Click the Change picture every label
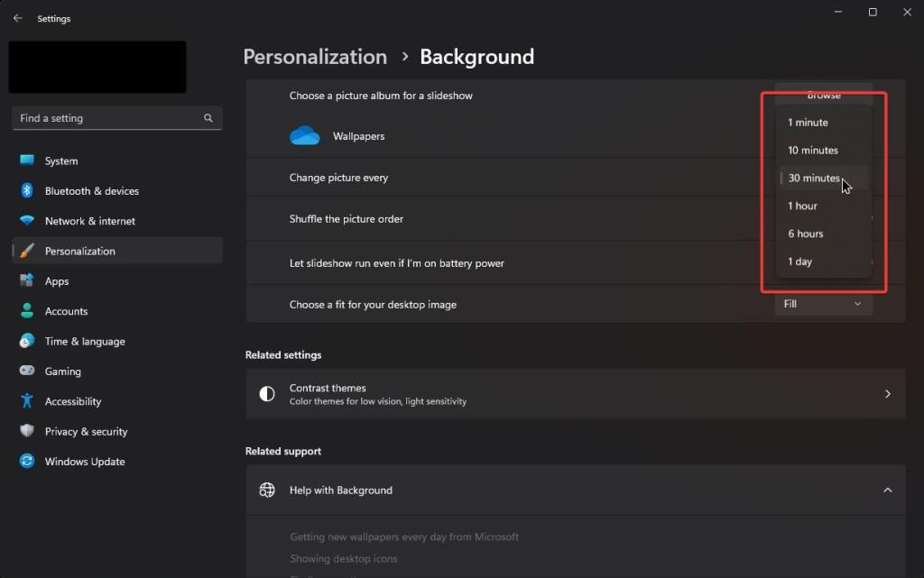This screenshot has height=578, width=924. coord(338,178)
